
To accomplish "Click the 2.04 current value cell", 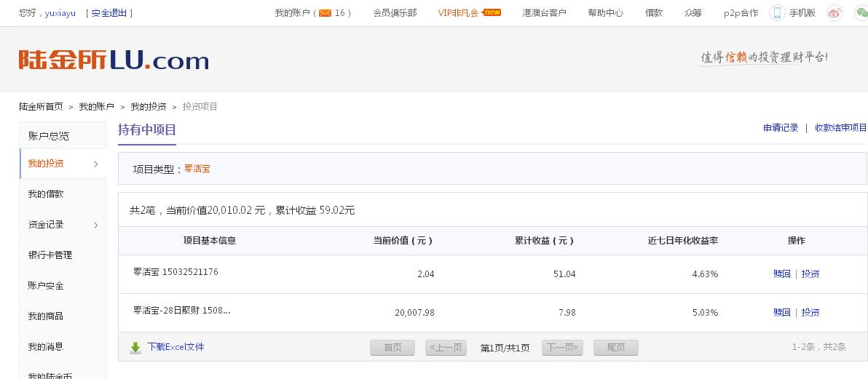I will (426, 274).
